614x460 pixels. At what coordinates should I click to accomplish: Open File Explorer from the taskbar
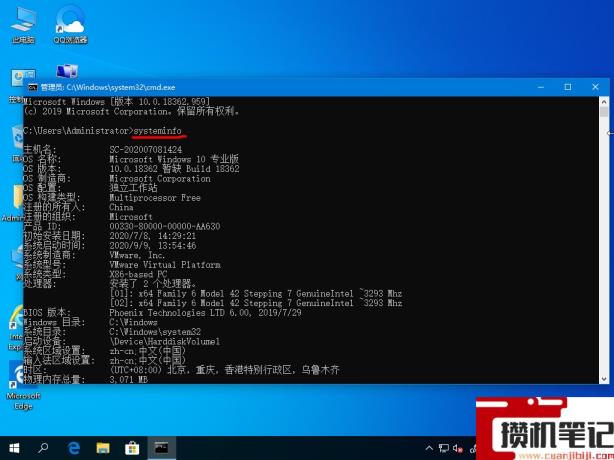pos(103,448)
